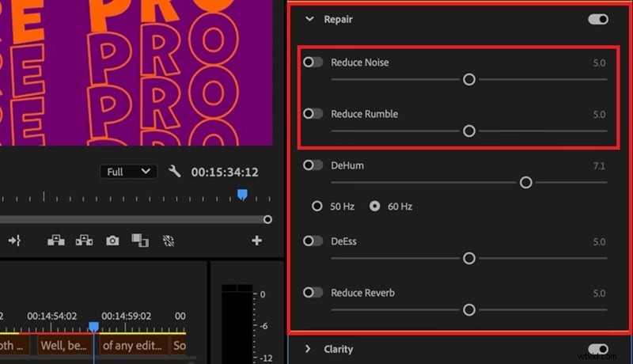Open the Full playback resolution dropdown

coord(128,172)
